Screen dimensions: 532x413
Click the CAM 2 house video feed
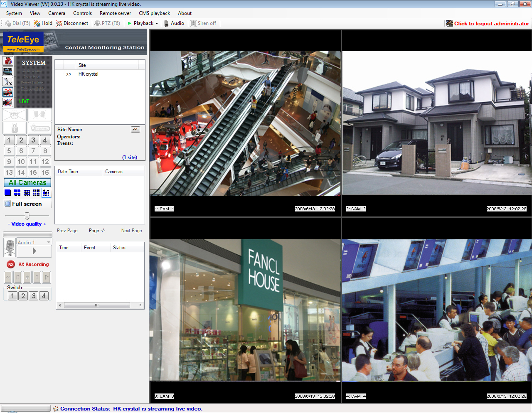point(437,123)
